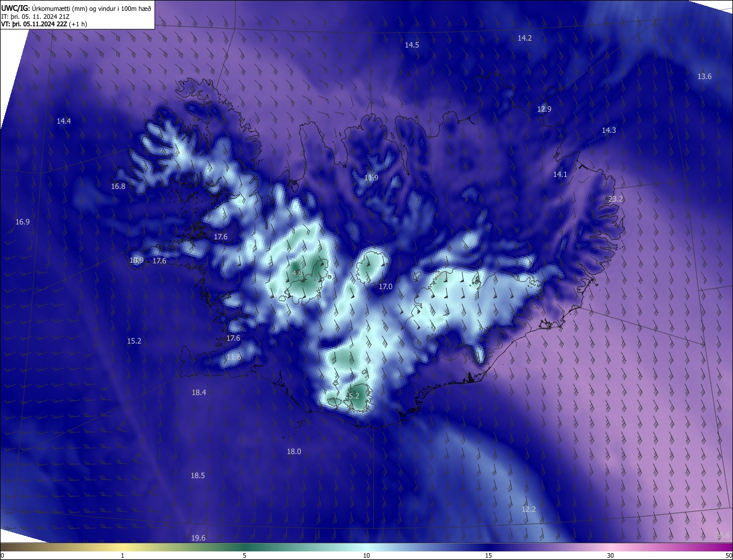
Task: Click the 'VT: þri. 05.11.2024 22Z (+1 h)' line
Action: click(44, 24)
